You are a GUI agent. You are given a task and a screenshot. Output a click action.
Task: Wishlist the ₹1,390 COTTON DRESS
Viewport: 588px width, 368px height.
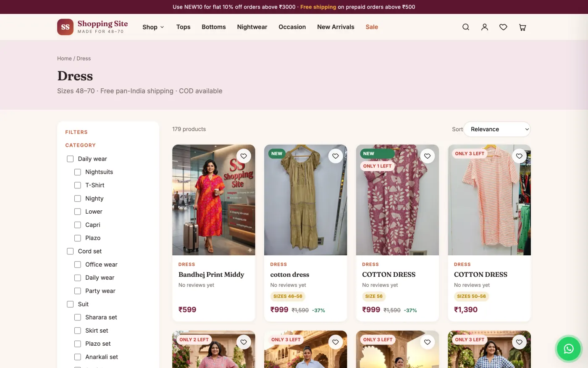pyautogui.click(x=519, y=156)
